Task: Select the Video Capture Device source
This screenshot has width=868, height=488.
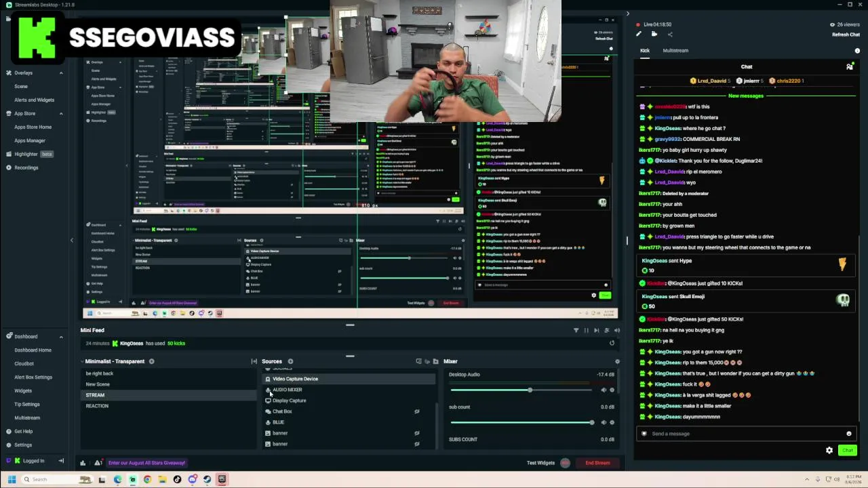Action: tap(349, 379)
